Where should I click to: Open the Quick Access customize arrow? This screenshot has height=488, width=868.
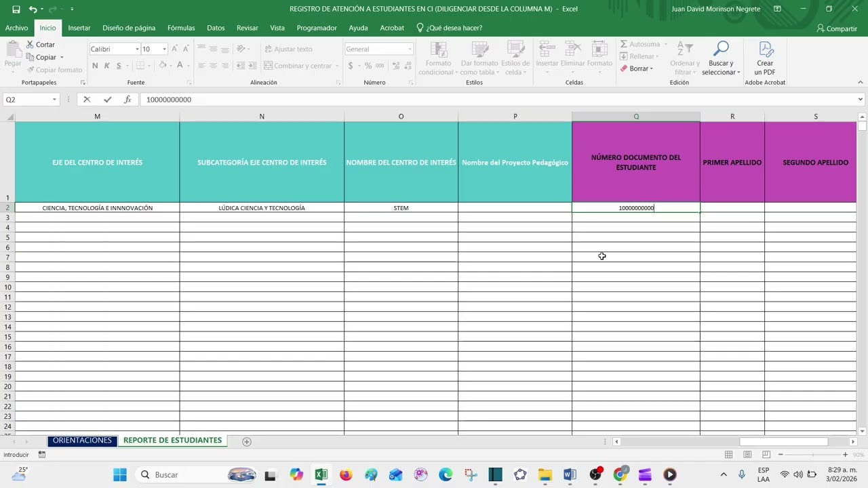click(72, 9)
